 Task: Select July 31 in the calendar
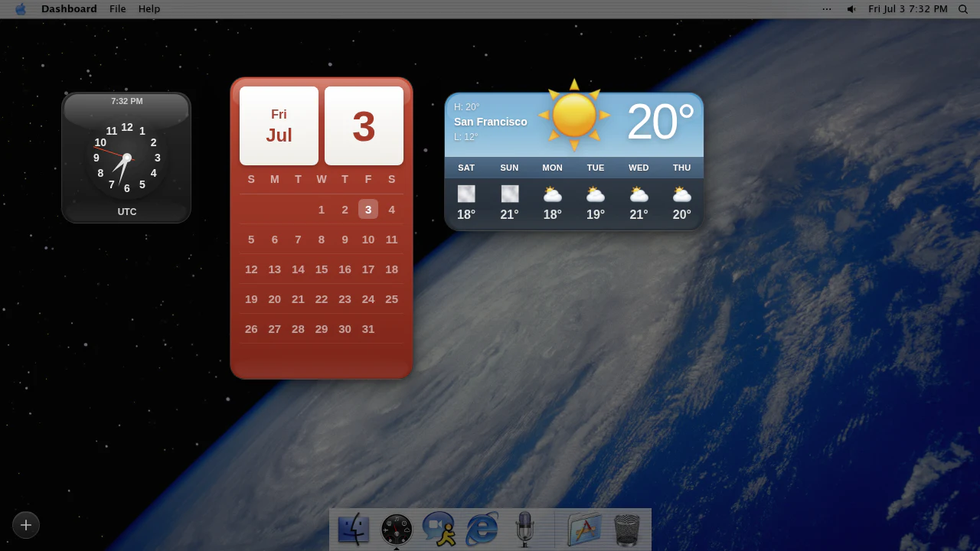[x=368, y=329]
